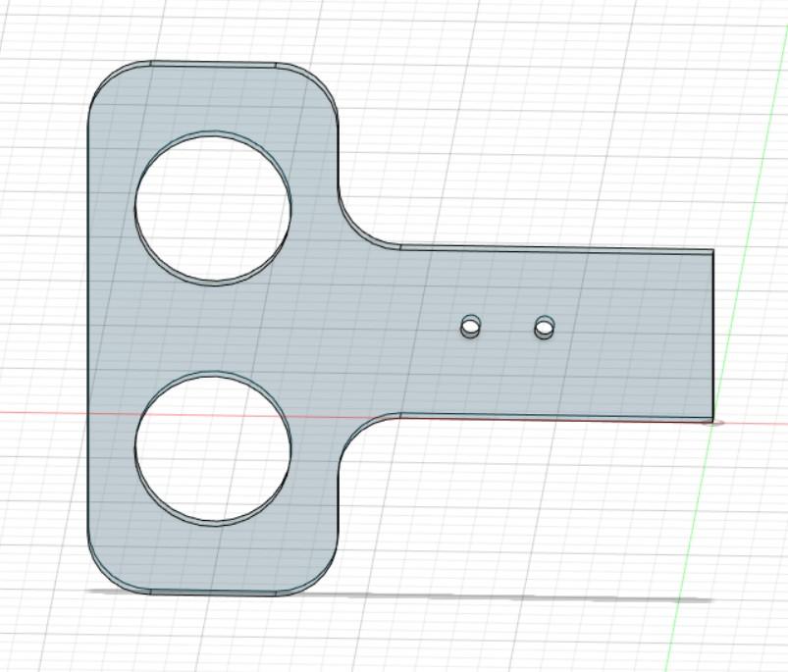Click the left small hole on the arm
The height and width of the screenshot is (672, 788).
pos(471,327)
